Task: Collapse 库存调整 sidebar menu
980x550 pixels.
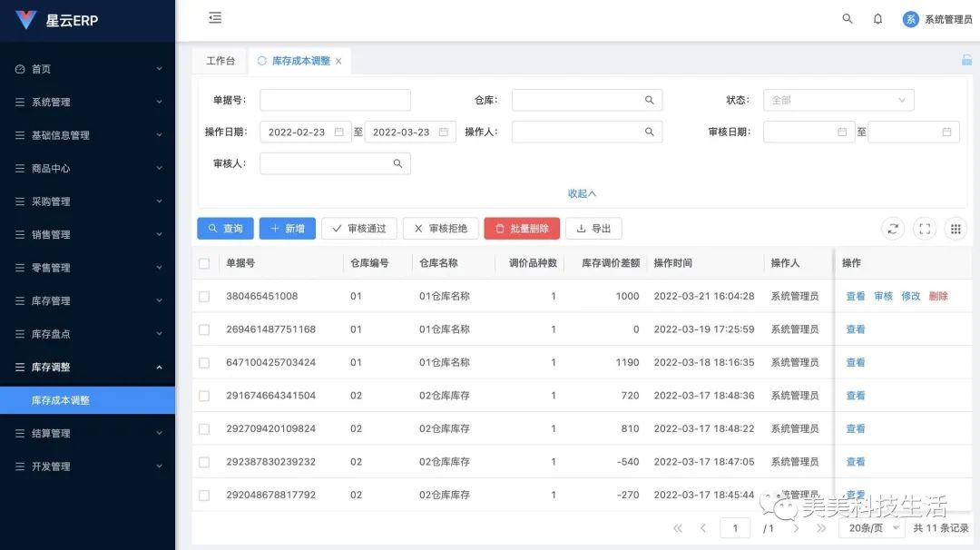Action: click(x=87, y=367)
